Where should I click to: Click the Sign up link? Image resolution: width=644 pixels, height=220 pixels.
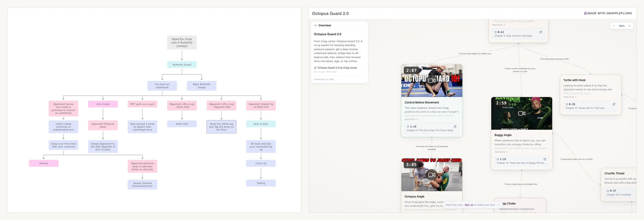tap(469, 205)
